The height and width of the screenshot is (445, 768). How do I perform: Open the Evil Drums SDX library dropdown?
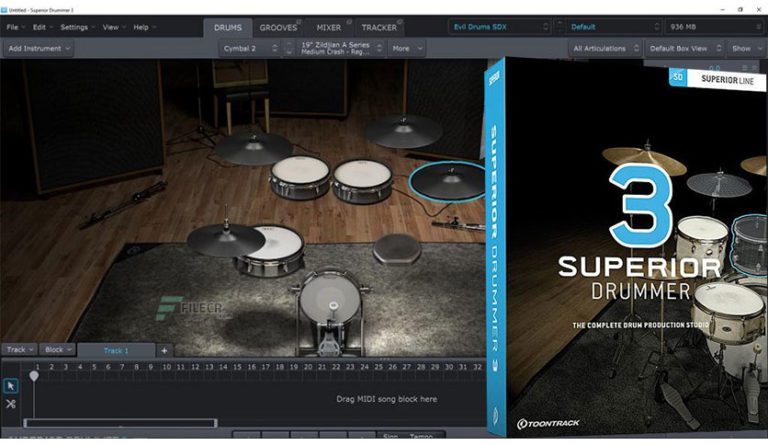click(x=499, y=27)
